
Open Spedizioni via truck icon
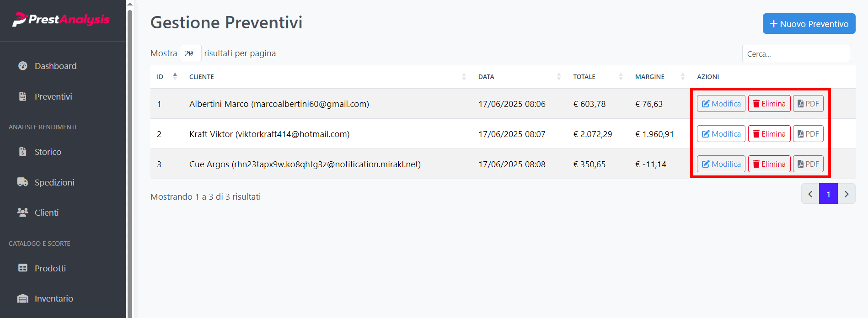click(x=23, y=182)
